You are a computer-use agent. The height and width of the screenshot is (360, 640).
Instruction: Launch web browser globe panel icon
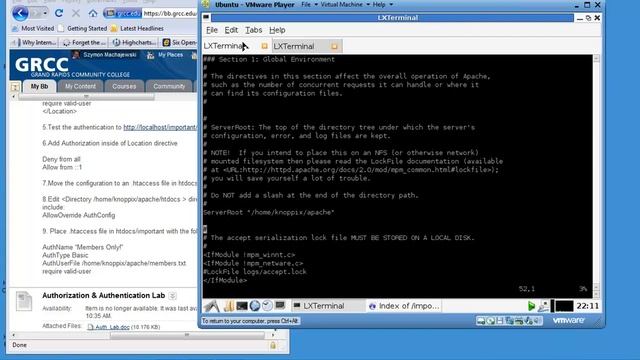pyautogui.click(x=255, y=306)
